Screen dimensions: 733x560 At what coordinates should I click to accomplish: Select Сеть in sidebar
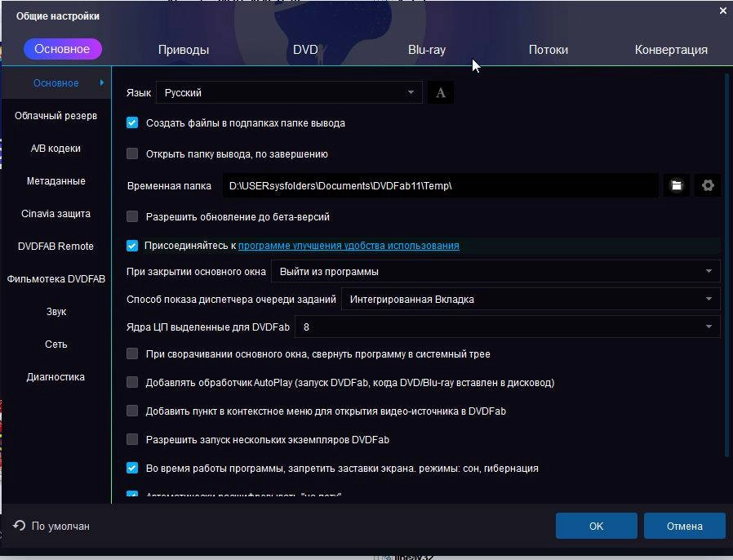pyautogui.click(x=56, y=344)
